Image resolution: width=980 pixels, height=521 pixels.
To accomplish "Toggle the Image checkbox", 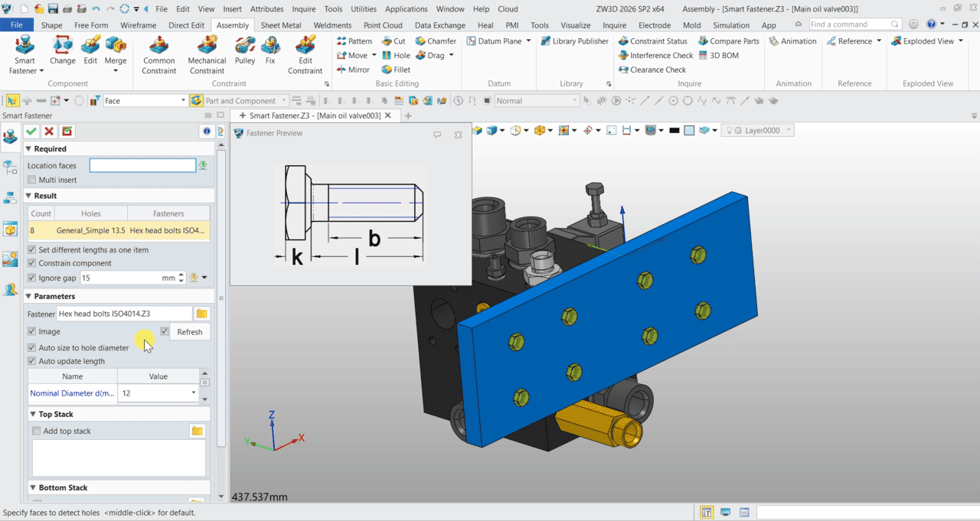I will coord(32,331).
